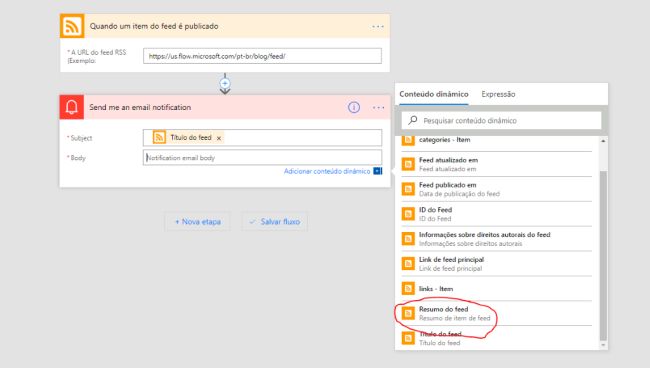Open the email notification card's ellipsis menu
The image size is (650, 368).
click(378, 108)
